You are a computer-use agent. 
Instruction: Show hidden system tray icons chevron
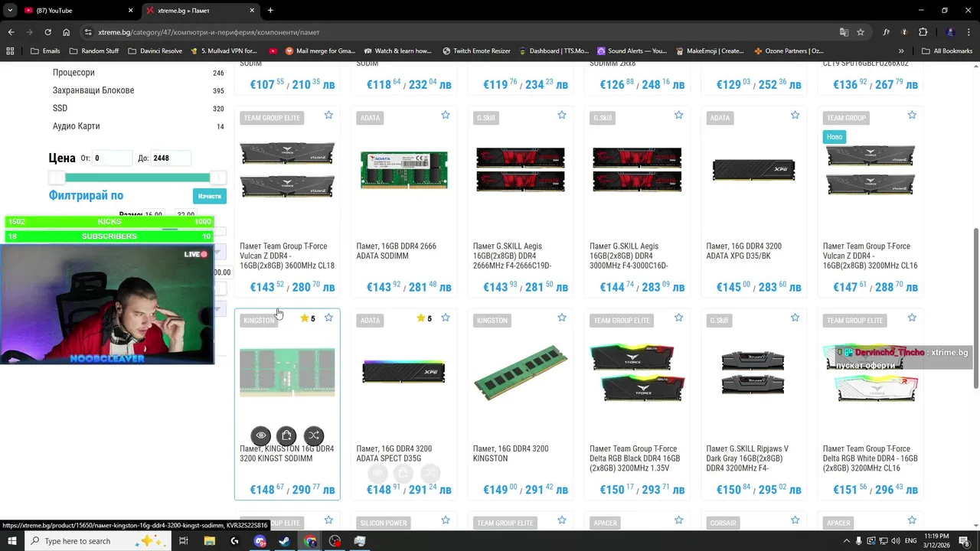[845, 541]
